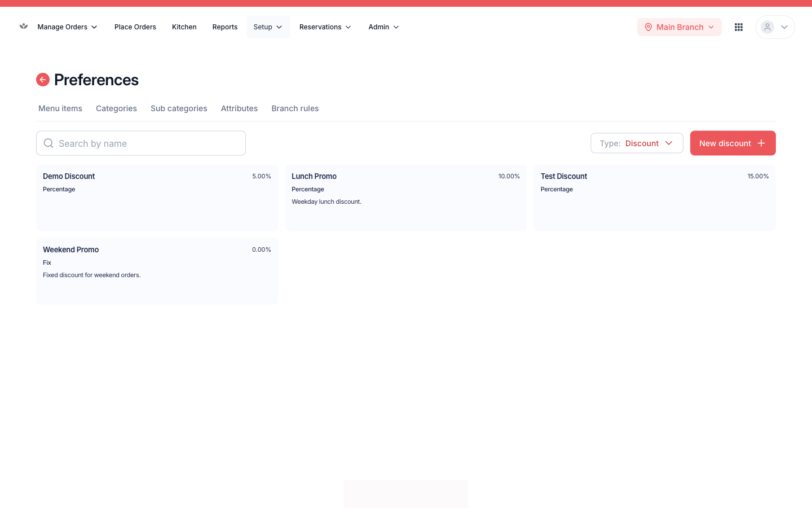This screenshot has width=812, height=508.
Task: Click the 0.00% value on Weekend Promo
Action: coord(262,249)
